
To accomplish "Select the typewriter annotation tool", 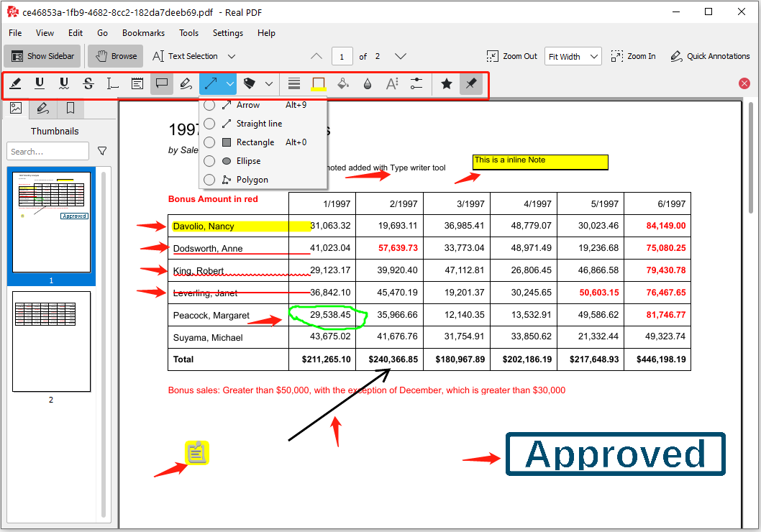I will (x=113, y=83).
